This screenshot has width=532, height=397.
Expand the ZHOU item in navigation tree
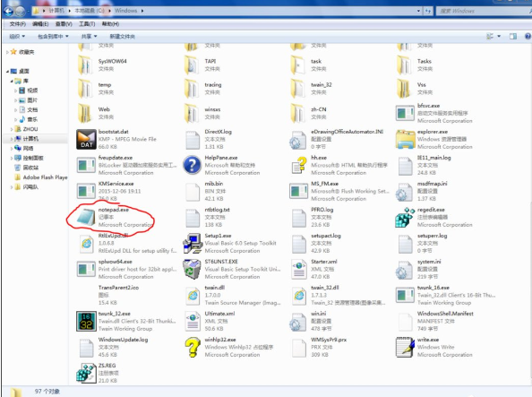12,129
